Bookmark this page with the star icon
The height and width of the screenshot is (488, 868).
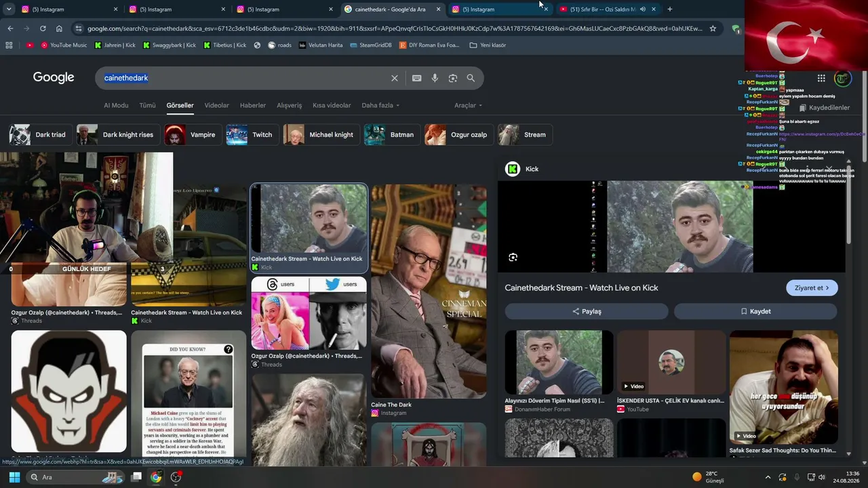pyautogui.click(x=713, y=28)
